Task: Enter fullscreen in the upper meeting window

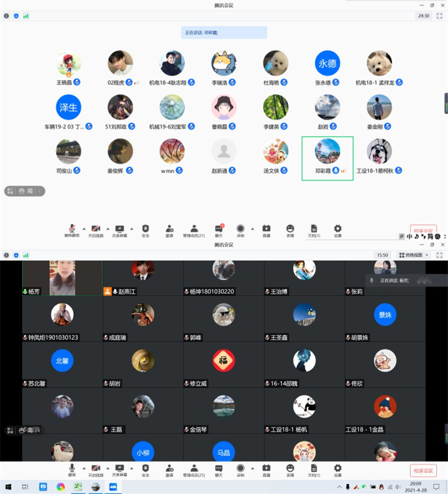Action: point(439,16)
